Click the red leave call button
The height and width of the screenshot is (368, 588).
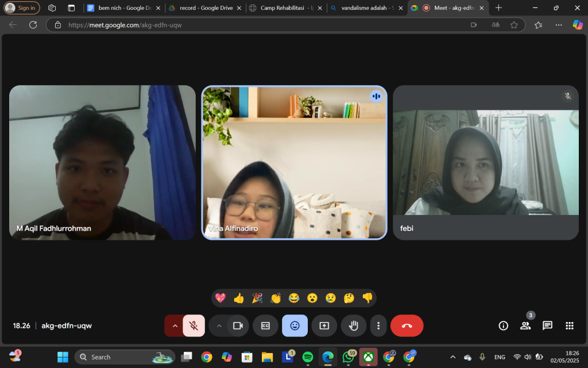click(x=407, y=325)
